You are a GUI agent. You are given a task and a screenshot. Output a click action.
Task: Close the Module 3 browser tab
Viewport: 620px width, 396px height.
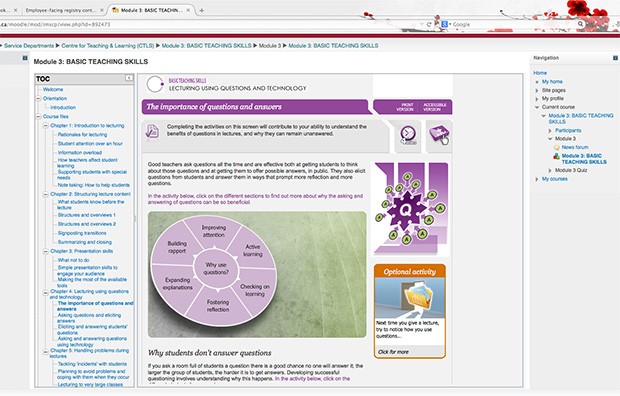[x=188, y=10]
